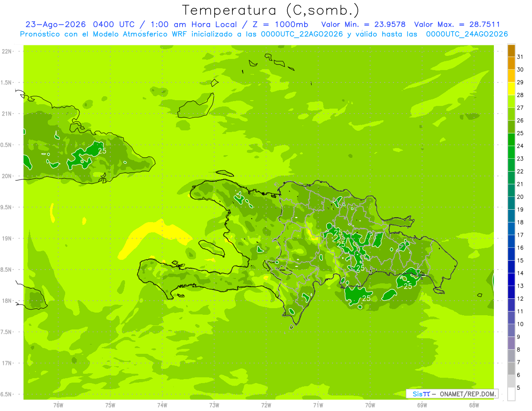Pick the swatch between 27 and 28
This screenshot has height=411, width=532.
coord(511,101)
